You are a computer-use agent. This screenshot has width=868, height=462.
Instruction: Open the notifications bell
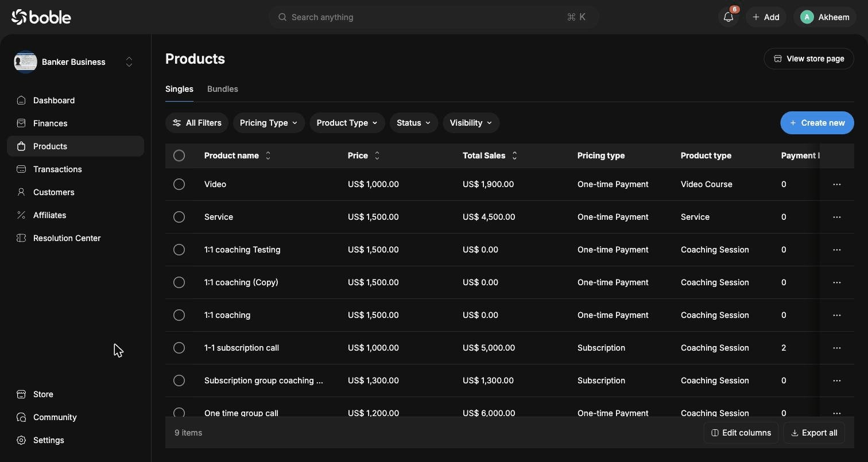[728, 17]
